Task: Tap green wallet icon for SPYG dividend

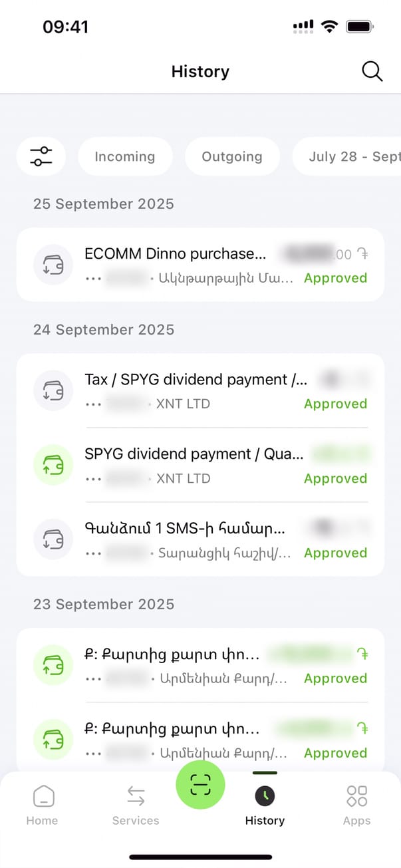Action: (x=53, y=465)
